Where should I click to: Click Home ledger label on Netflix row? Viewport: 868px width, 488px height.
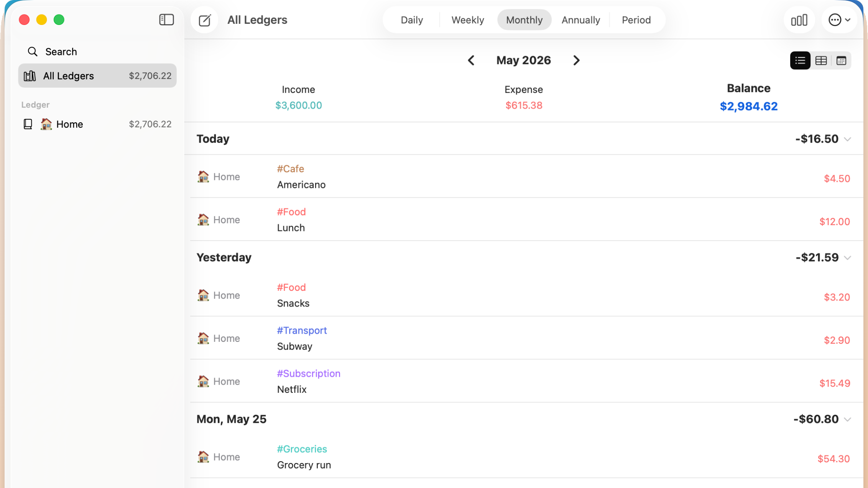click(x=227, y=381)
